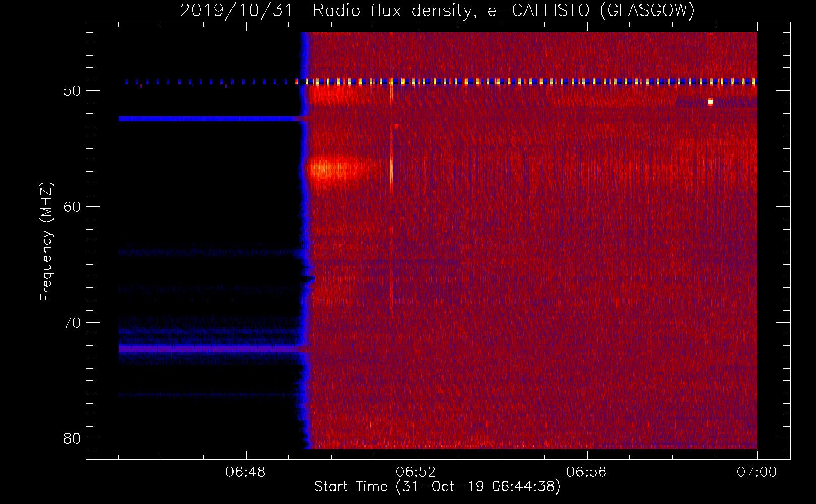Select the Start Time axis label text
The image size is (816, 504).
coord(437,487)
